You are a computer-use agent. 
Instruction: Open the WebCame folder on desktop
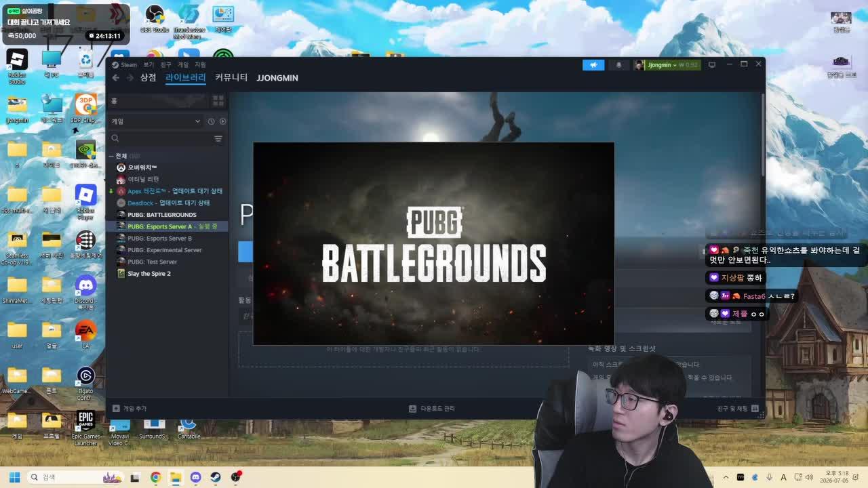[17, 381]
